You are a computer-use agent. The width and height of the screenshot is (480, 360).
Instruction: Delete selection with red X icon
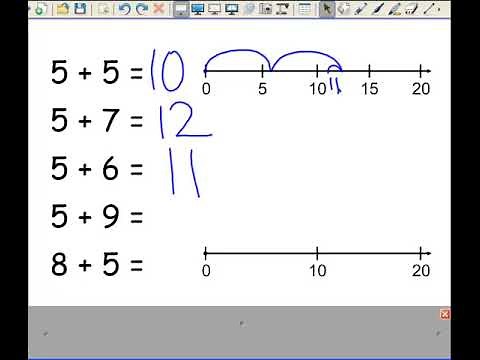(x=159, y=9)
